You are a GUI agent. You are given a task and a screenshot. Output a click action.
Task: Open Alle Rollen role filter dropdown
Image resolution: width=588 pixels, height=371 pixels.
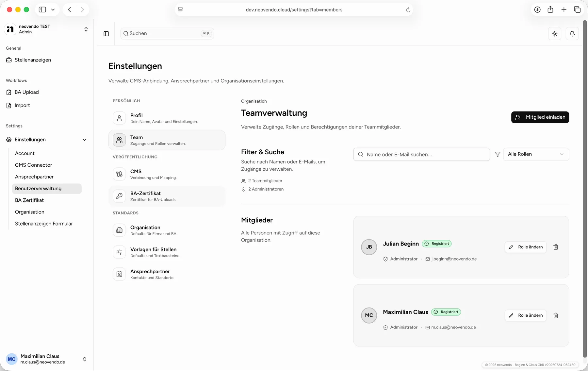[536, 154]
